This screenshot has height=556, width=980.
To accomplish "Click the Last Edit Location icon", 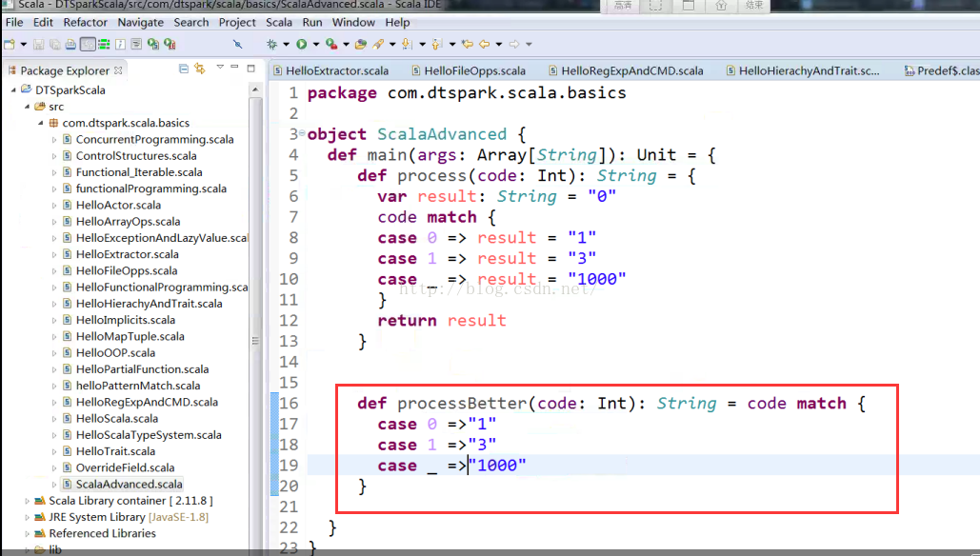I will [468, 45].
